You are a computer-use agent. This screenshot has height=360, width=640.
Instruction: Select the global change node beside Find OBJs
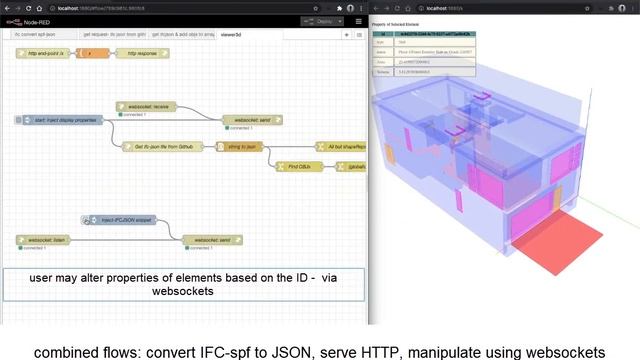[351, 167]
